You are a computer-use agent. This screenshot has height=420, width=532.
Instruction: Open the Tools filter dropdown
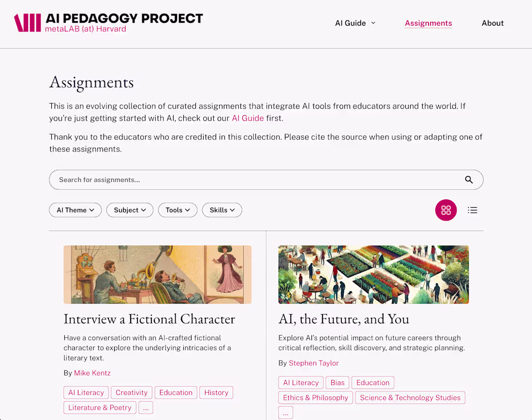[177, 210]
